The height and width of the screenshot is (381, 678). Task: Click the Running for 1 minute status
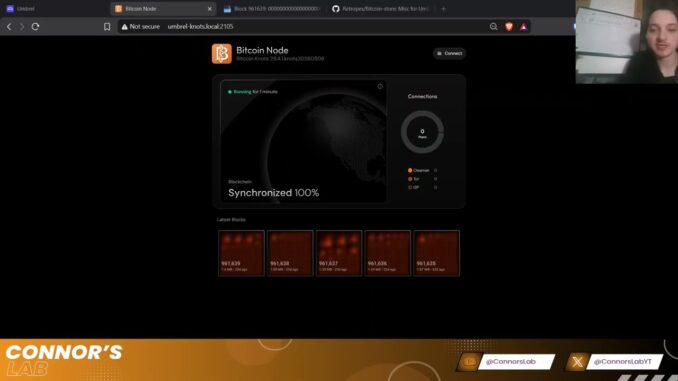tap(253, 92)
